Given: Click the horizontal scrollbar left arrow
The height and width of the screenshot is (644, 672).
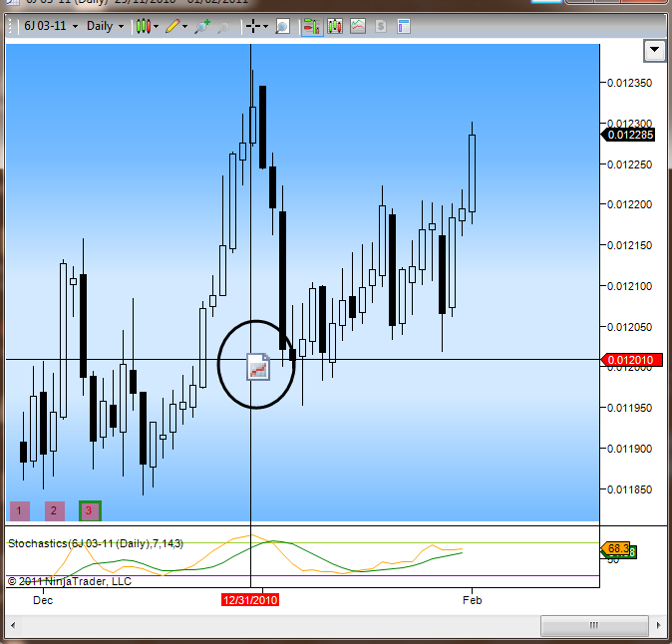Looking at the screenshot, I should (13, 625).
